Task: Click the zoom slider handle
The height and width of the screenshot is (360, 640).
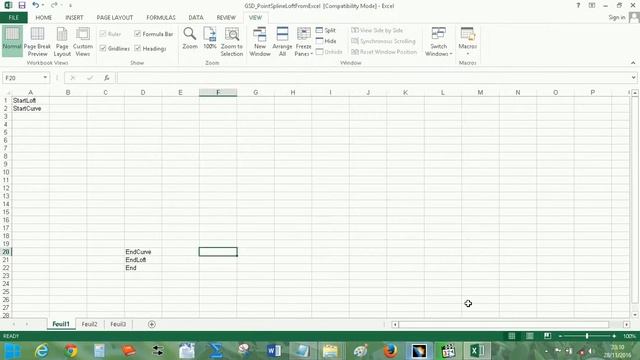Action: (x=587, y=336)
